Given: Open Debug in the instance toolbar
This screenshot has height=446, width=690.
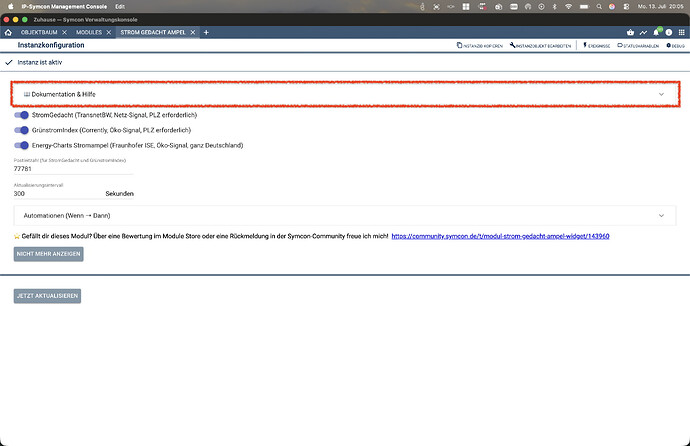Looking at the screenshot, I should pos(675,45).
